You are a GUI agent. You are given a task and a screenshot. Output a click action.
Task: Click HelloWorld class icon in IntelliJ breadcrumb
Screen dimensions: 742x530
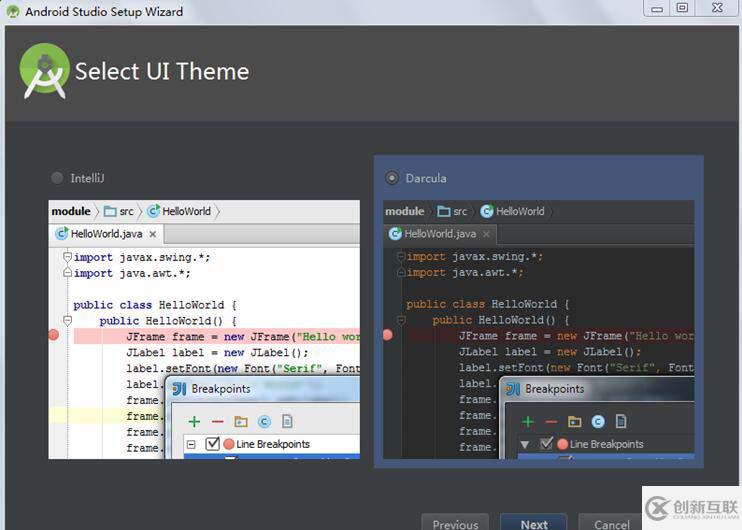(x=153, y=211)
